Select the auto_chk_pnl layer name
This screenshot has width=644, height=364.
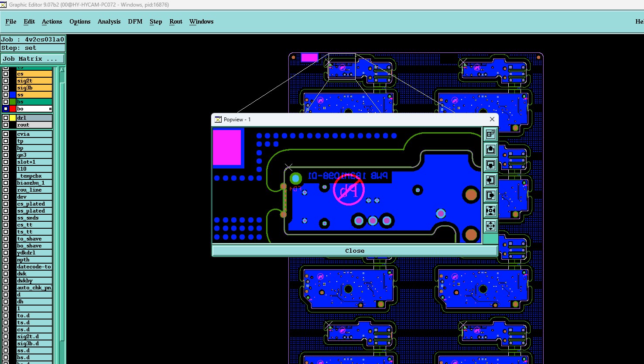34,288
